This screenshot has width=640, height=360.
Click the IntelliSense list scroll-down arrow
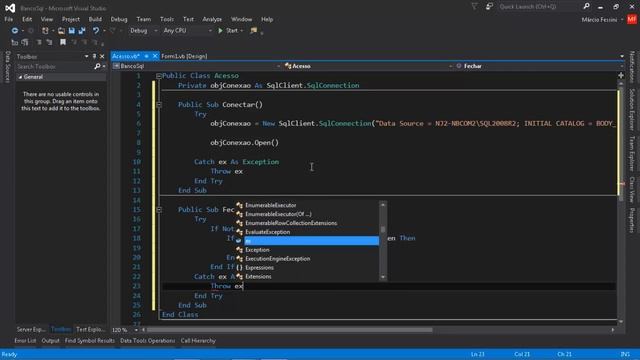point(383,277)
